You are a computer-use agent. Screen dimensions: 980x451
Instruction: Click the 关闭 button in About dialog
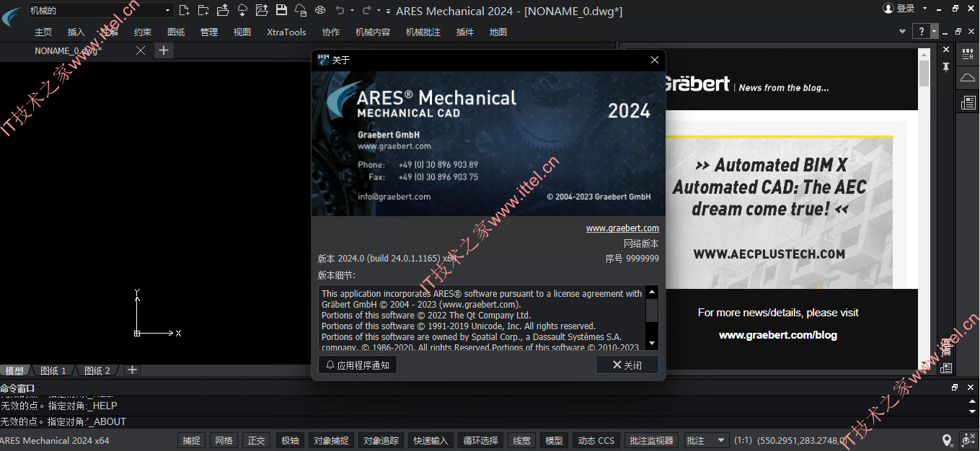tap(627, 365)
